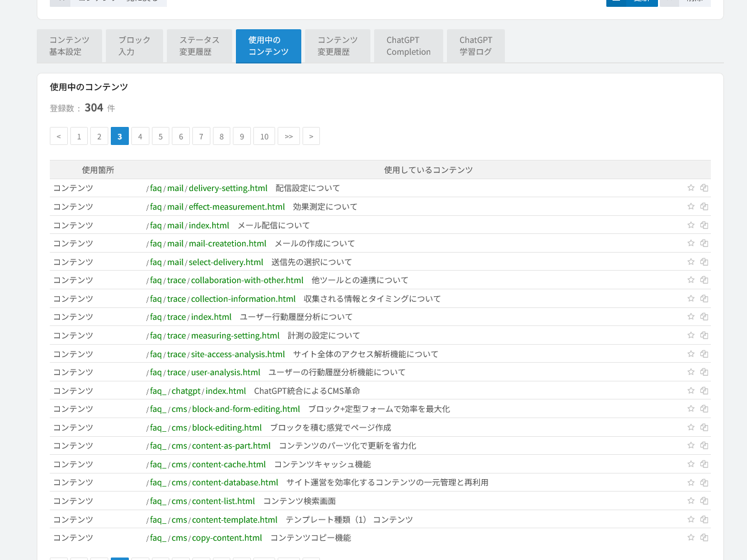This screenshot has height=560, width=747.
Task: Click copy icon for chatgpt/index.html row
Action: (704, 391)
